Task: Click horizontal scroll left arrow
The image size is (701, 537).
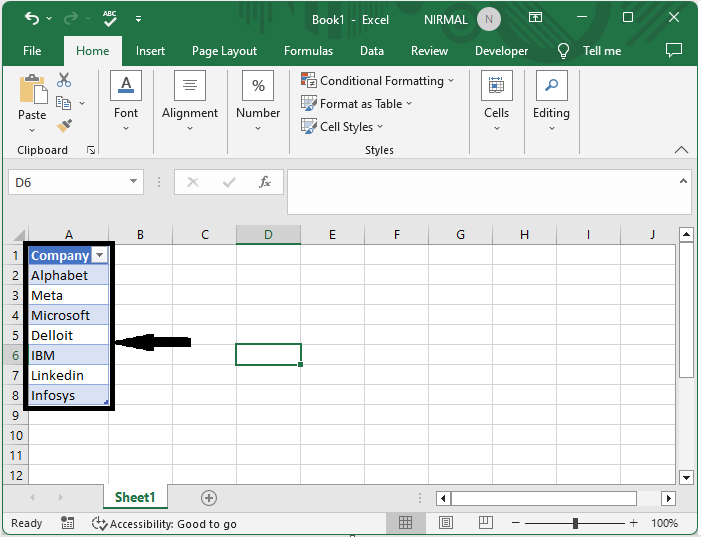Action: (x=443, y=498)
